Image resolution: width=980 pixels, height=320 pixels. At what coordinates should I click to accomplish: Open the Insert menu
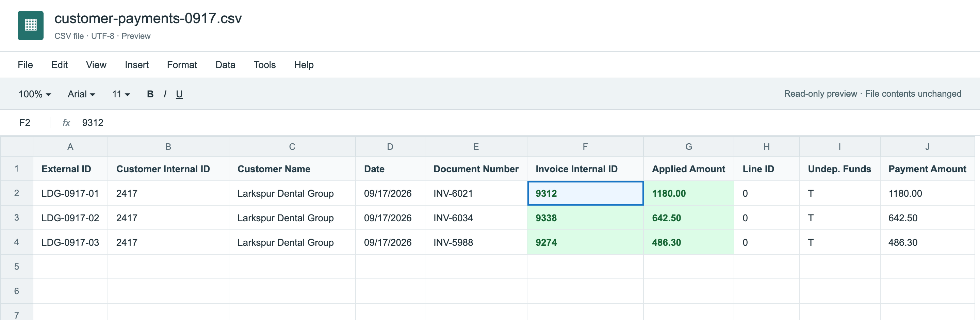coord(136,65)
